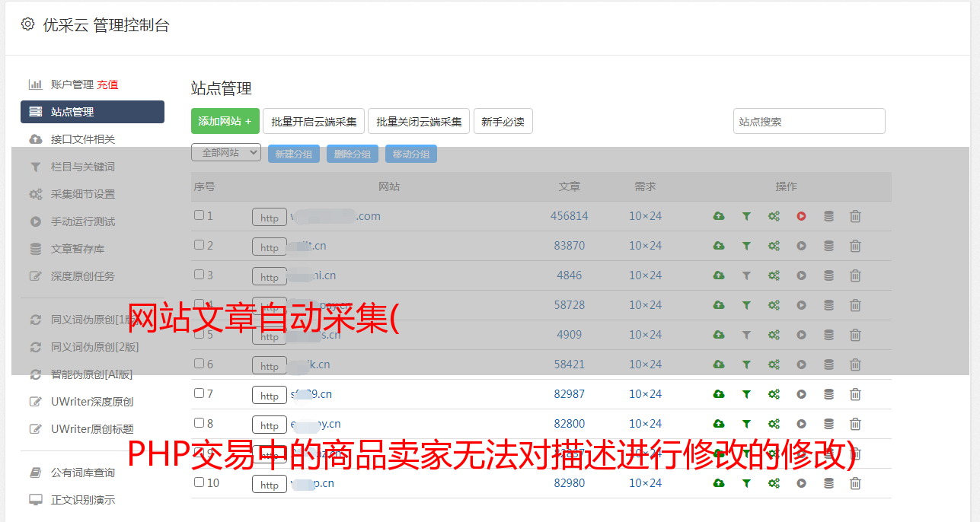Click the 批量关闭云端采集 button
980x522 pixels.
tap(419, 121)
